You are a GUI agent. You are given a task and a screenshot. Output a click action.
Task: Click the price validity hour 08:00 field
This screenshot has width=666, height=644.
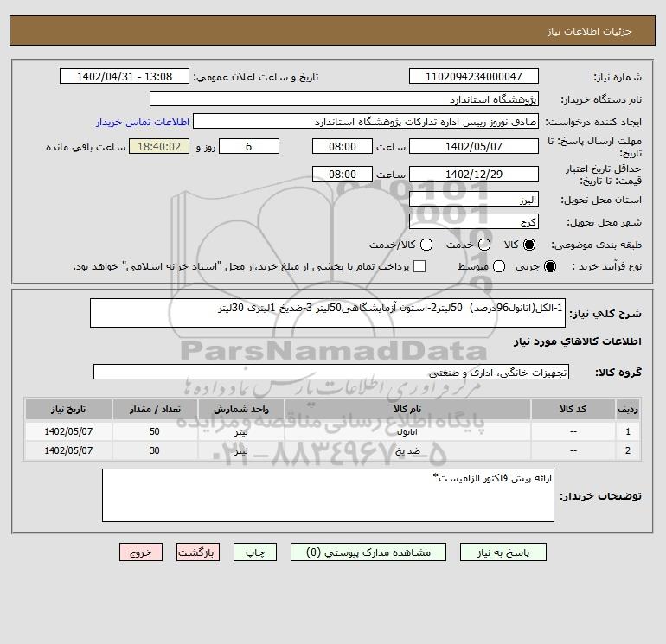(343, 174)
